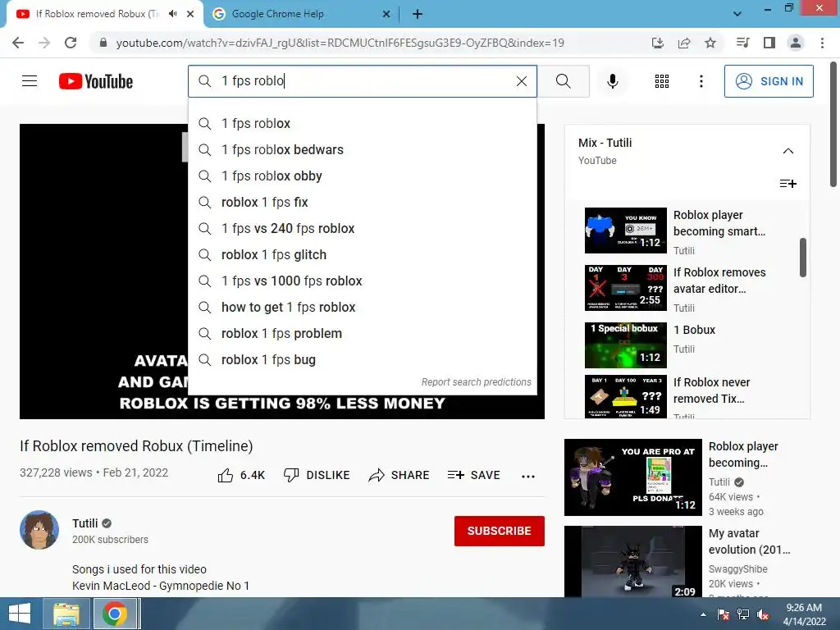Screen dimensions: 840x630
Task: Choose suggestion '1 fps roblox obby'
Action: point(363,176)
